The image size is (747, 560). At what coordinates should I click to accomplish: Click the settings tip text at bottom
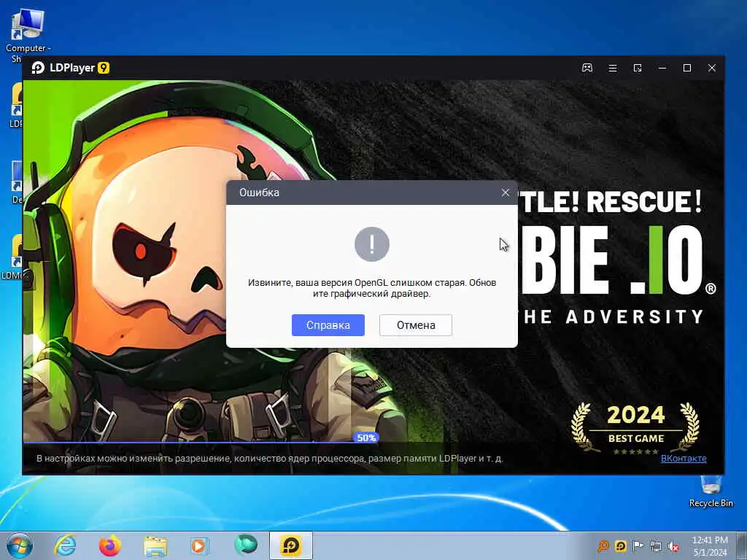pos(270,458)
